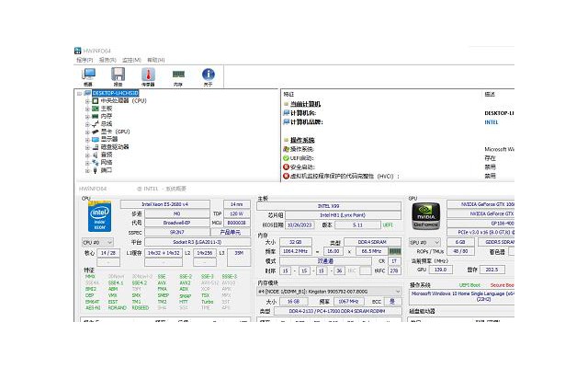Click the red HVCI status icon

coord(286,176)
